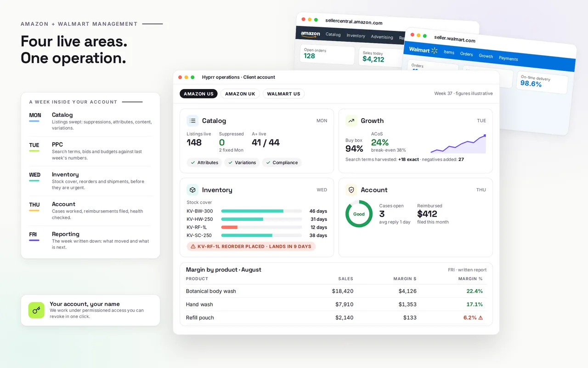Click the KV-BW-300 stock cover bar
This screenshot has width=588, height=368.
point(261,211)
